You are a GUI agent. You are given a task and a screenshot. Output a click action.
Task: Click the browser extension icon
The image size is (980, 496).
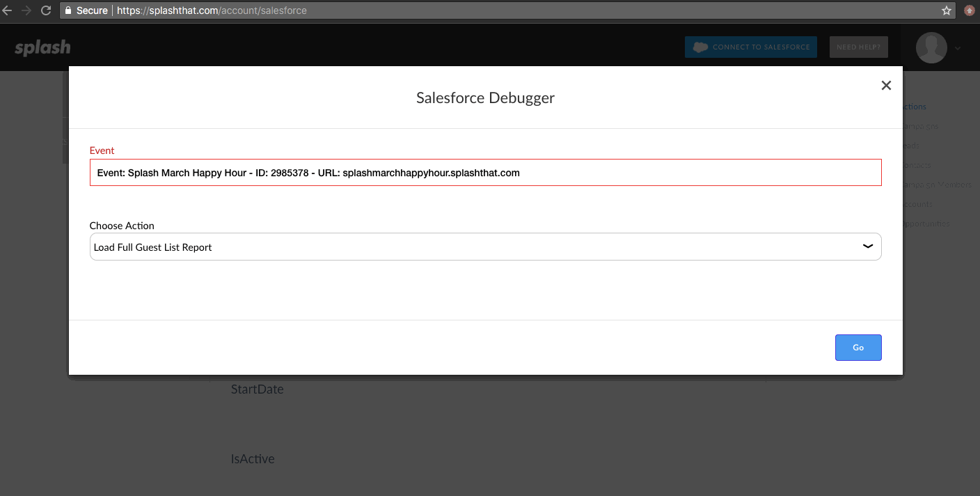coord(970,10)
